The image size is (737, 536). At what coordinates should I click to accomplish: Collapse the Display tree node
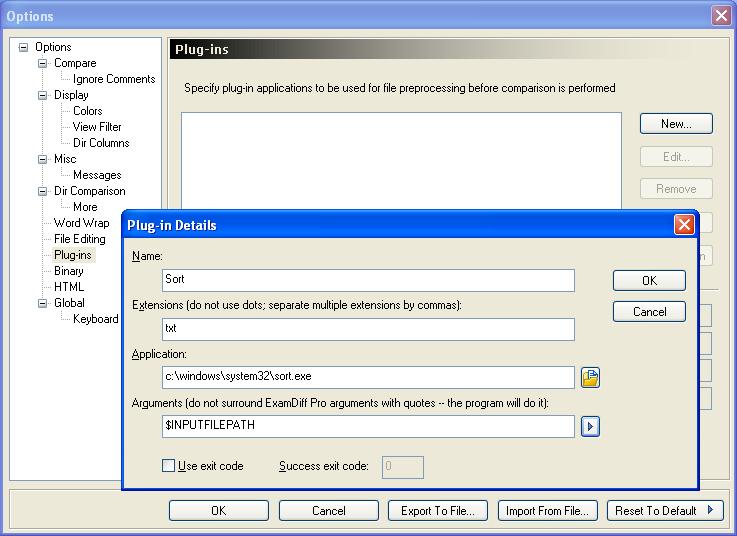43,95
